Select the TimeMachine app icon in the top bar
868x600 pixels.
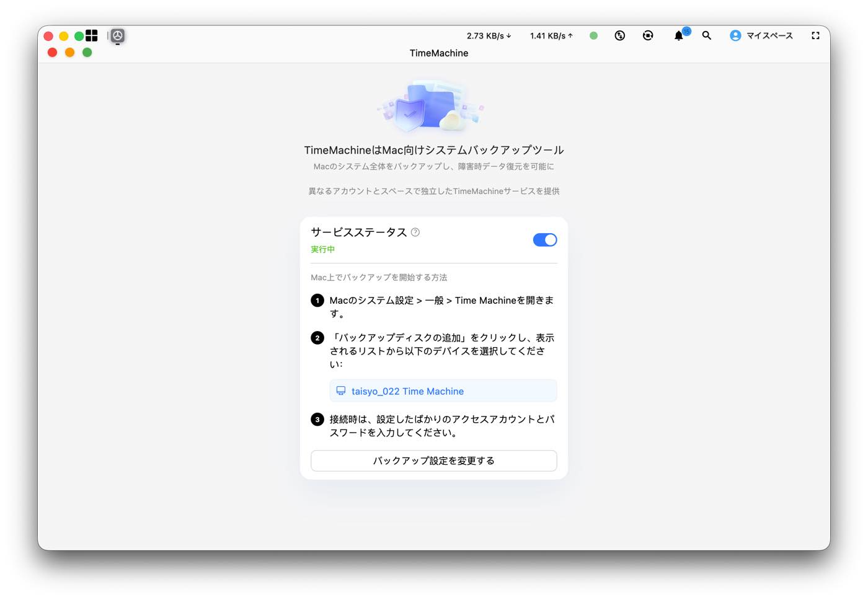pos(118,36)
